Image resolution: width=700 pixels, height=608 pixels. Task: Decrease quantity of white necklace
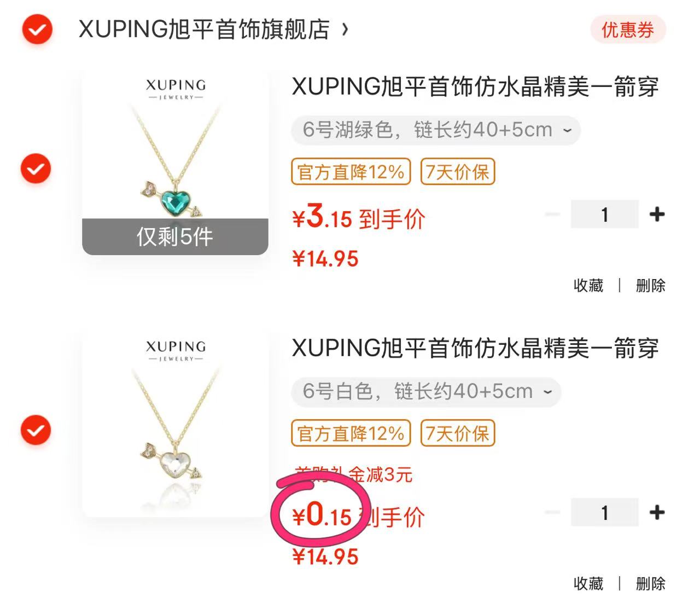553,513
